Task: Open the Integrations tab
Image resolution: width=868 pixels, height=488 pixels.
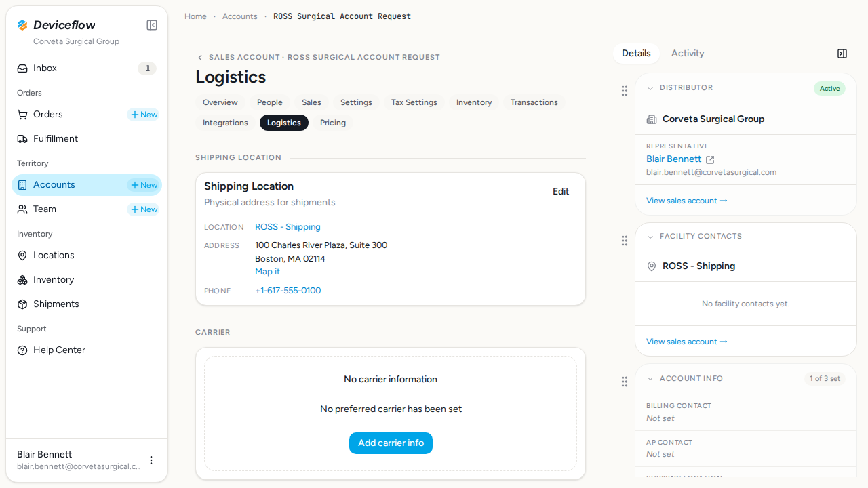Action: [225, 123]
